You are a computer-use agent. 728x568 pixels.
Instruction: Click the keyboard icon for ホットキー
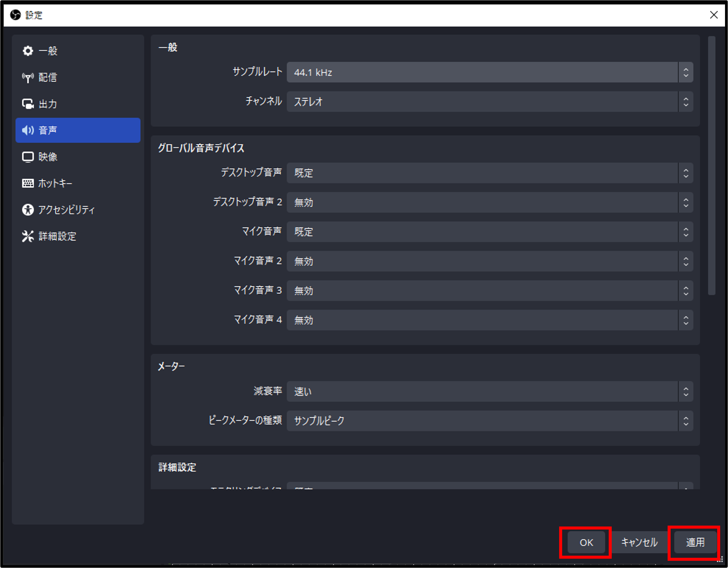click(x=28, y=183)
